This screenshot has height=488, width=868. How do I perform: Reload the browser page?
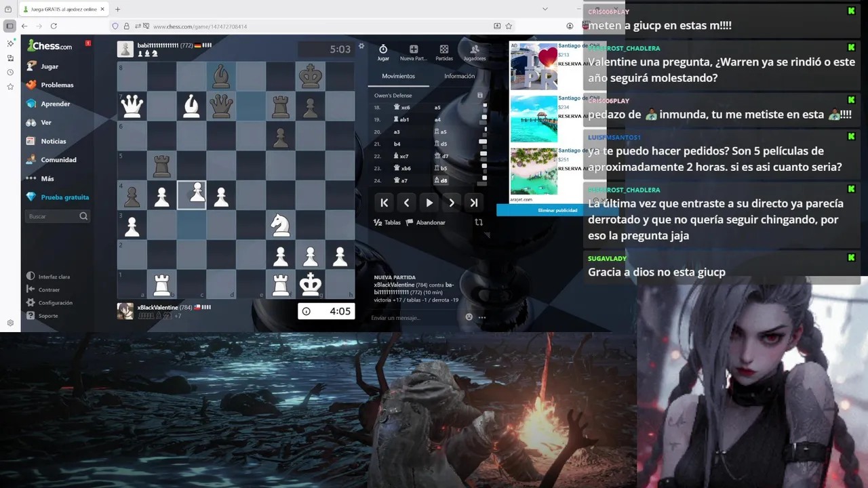click(x=54, y=26)
